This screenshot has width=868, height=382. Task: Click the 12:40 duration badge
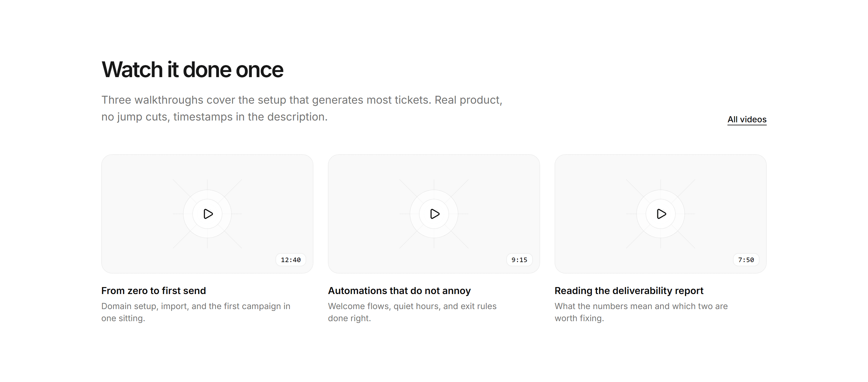pos(291,260)
